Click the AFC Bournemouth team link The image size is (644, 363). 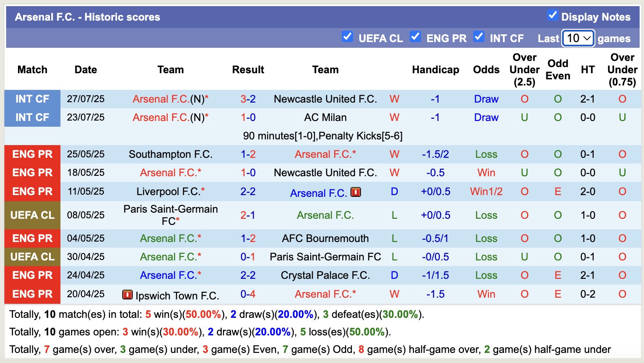tap(325, 238)
